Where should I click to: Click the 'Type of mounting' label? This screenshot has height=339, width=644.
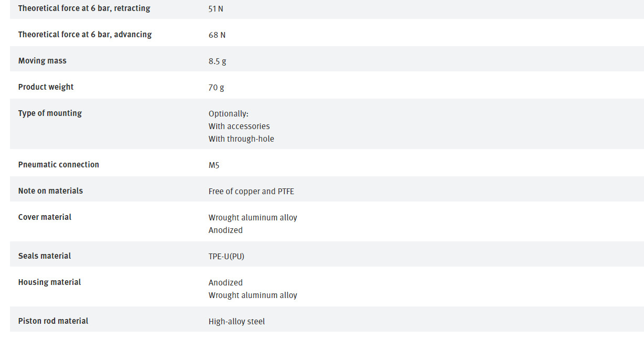(50, 113)
